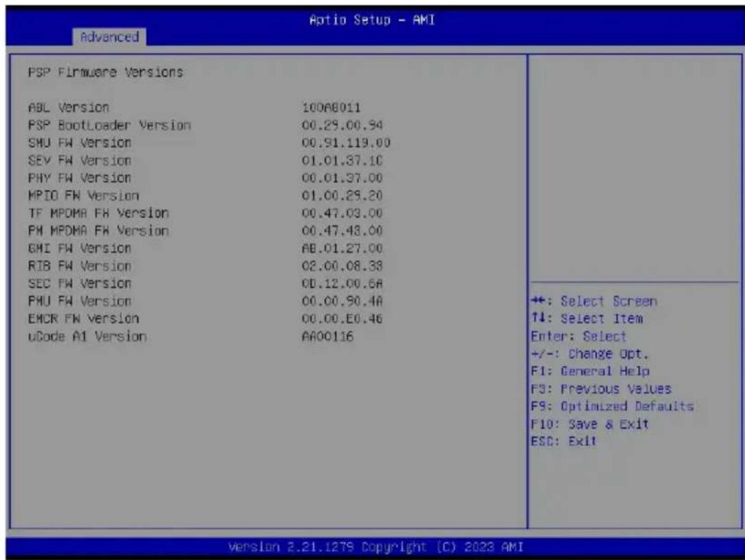Click the Aptio Setup - AMI title

(x=372, y=20)
